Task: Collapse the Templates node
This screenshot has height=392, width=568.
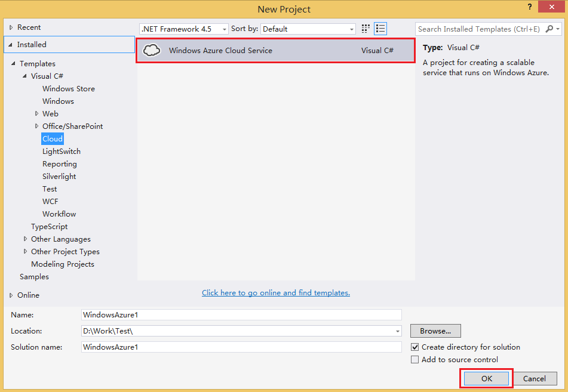Action: [x=13, y=63]
